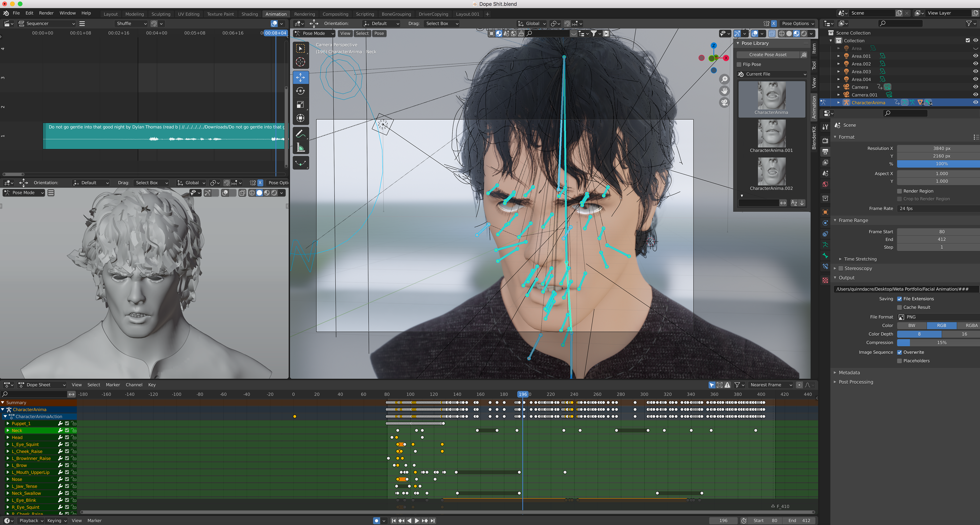Click the 3D Cursor tool icon

pos(301,62)
